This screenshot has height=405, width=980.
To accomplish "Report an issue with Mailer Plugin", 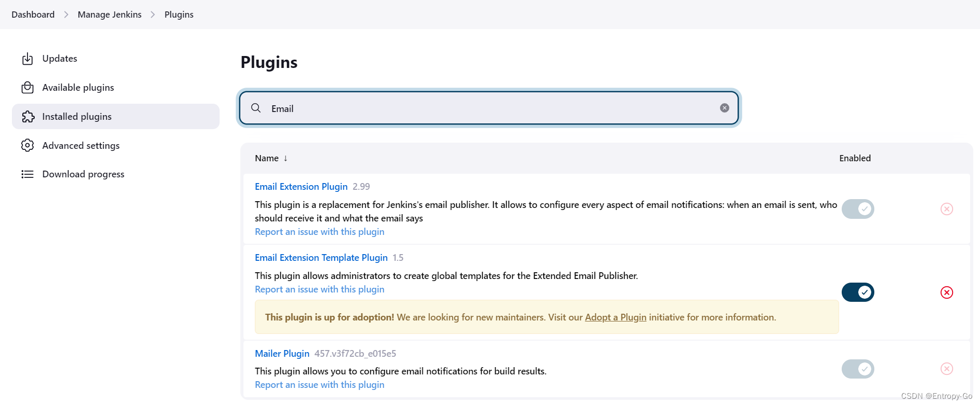I will (320, 385).
